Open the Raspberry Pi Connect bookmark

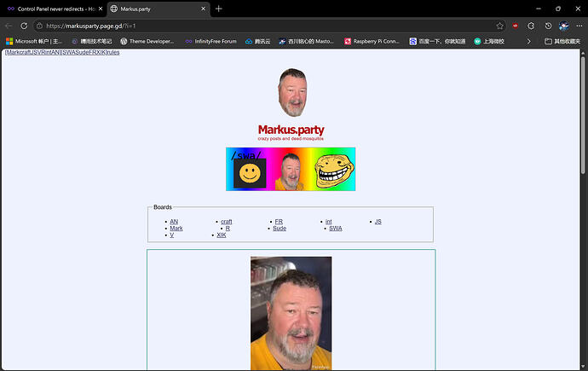point(372,41)
